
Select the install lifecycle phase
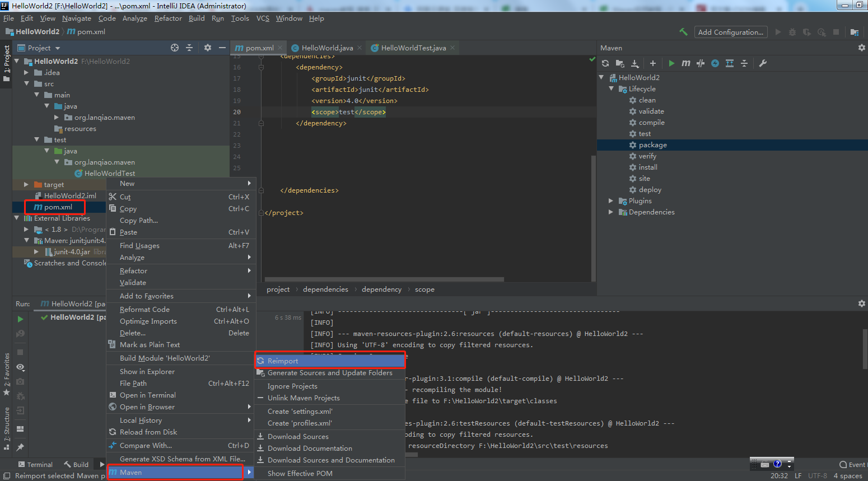(x=648, y=167)
